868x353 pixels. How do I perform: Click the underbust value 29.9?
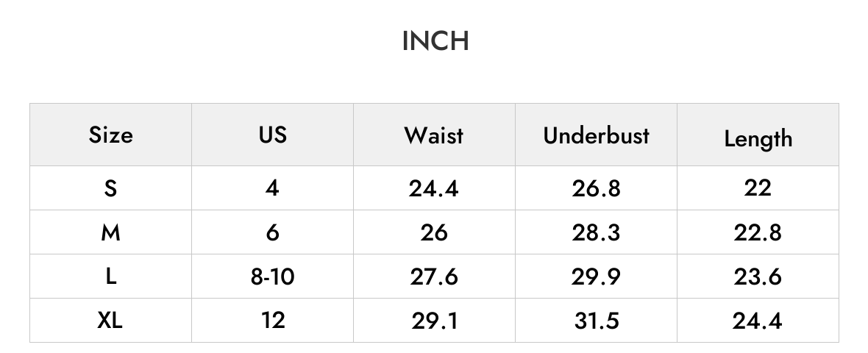(596, 276)
